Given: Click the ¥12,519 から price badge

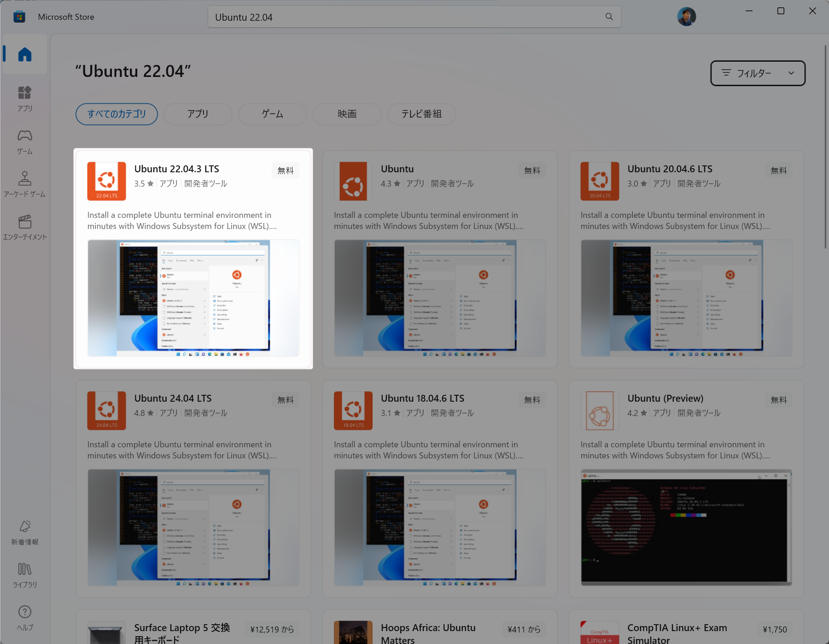Looking at the screenshot, I should pos(272,629).
